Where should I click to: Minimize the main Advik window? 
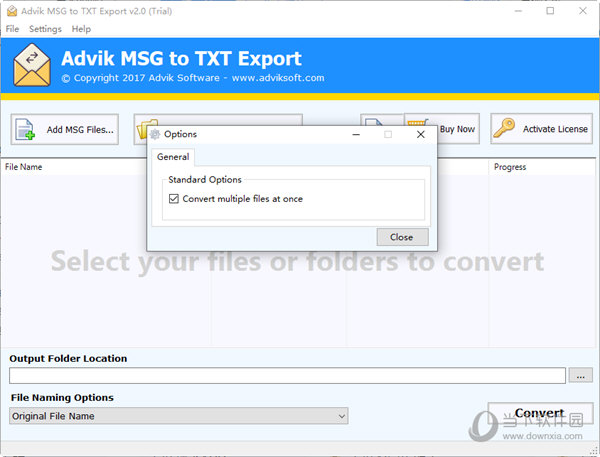tap(518, 11)
